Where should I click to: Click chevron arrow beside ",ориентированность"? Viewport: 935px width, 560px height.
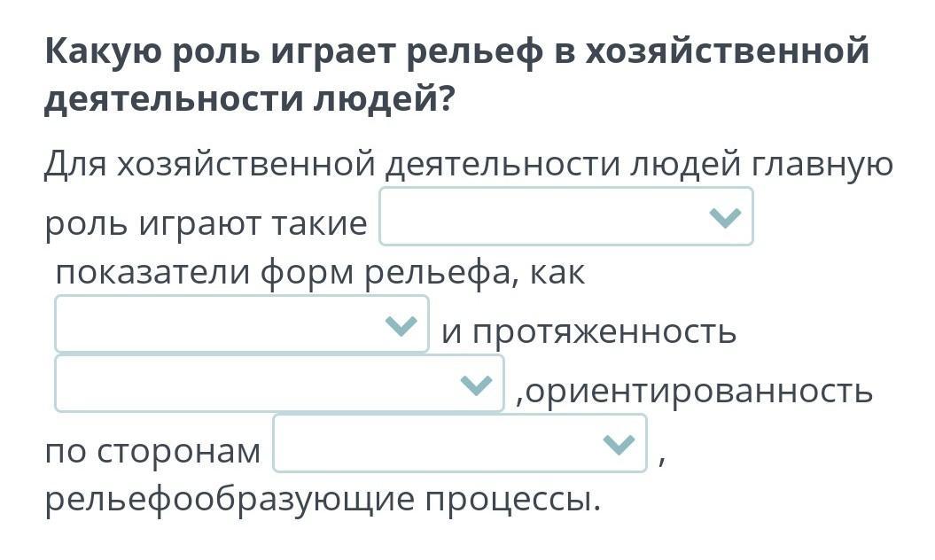coord(477,385)
